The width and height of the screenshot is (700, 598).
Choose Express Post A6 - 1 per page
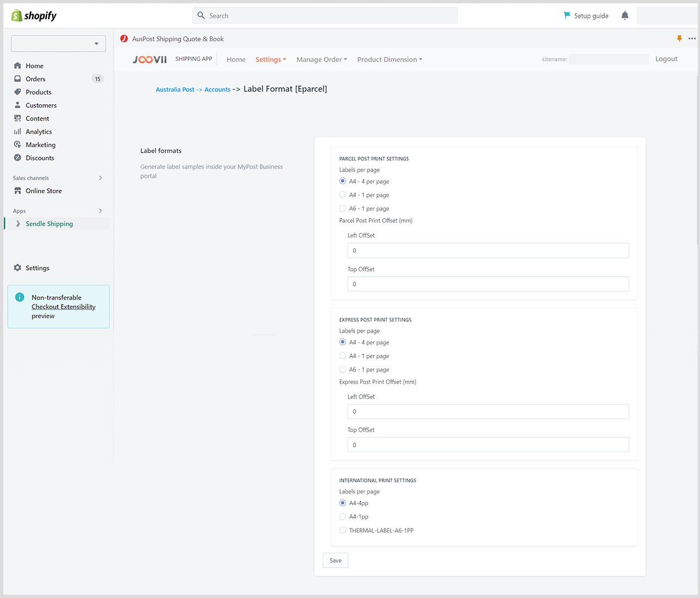point(343,370)
